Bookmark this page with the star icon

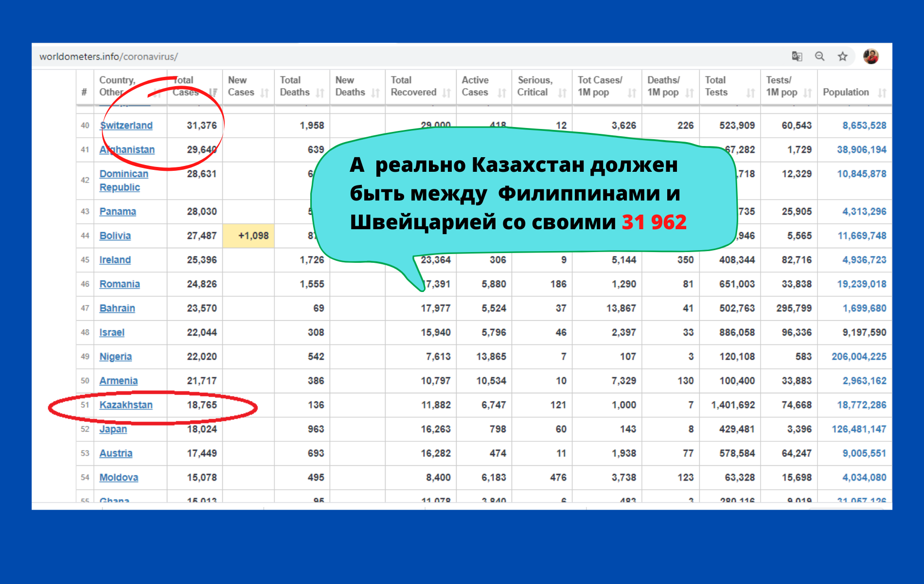(843, 56)
